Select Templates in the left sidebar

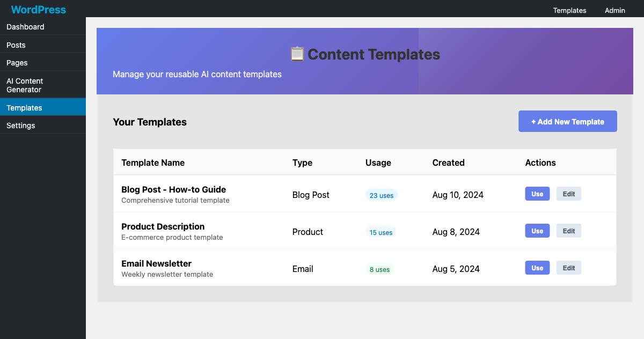pyautogui.click(x=24, y=108)
